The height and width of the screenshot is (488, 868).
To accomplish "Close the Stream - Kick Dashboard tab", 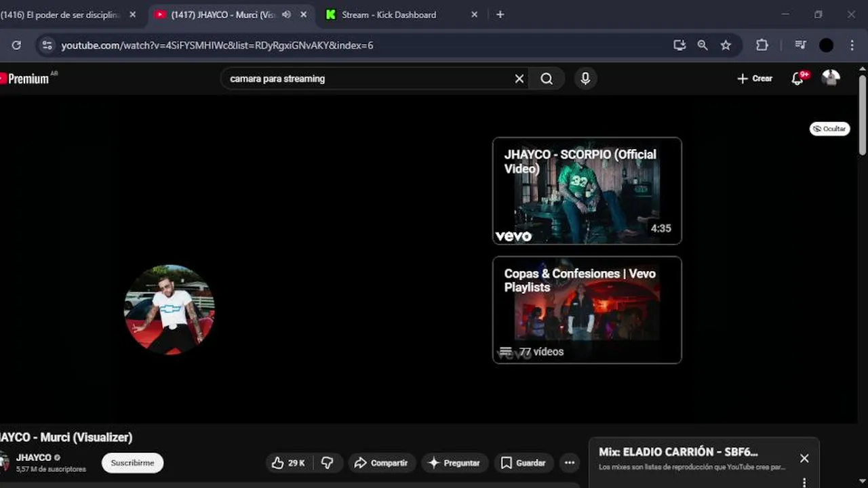I will coord(474,14).
